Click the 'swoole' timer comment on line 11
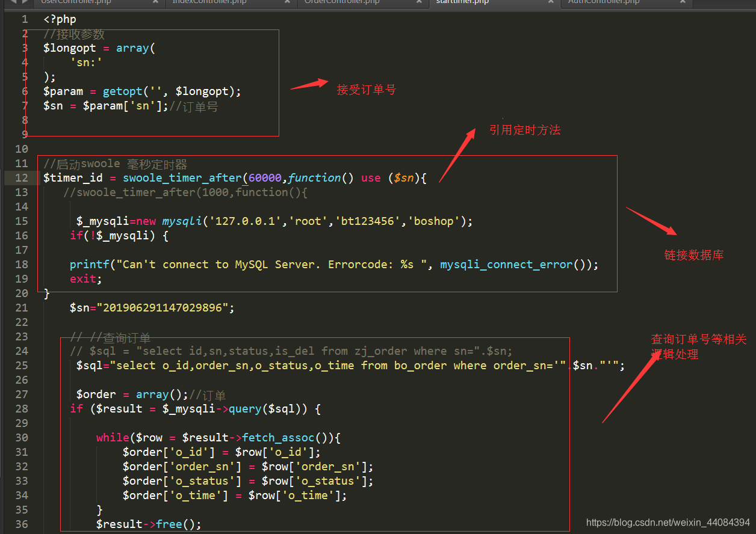This screenshot has height=534, width=756. (116, 164)
